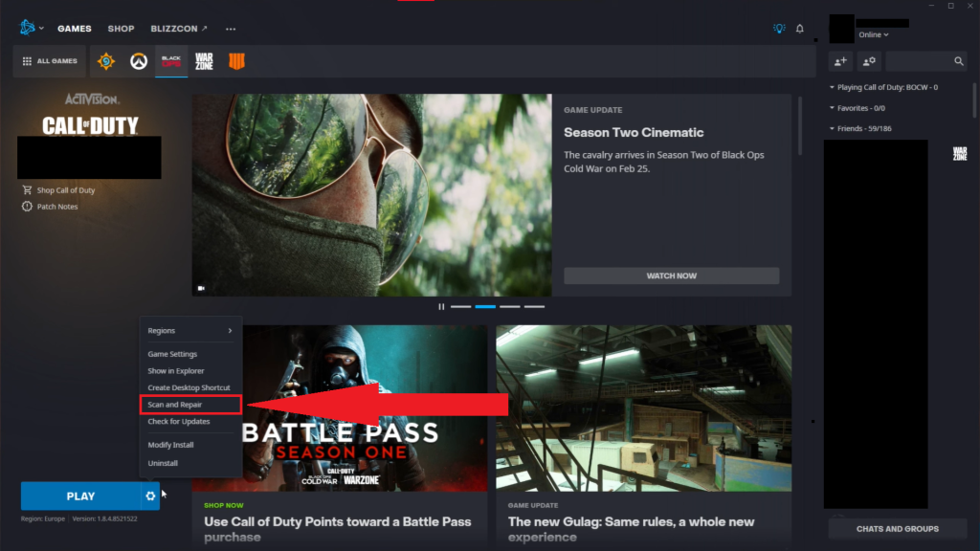Click the friends search magnifier icon

tap(959, 61)
